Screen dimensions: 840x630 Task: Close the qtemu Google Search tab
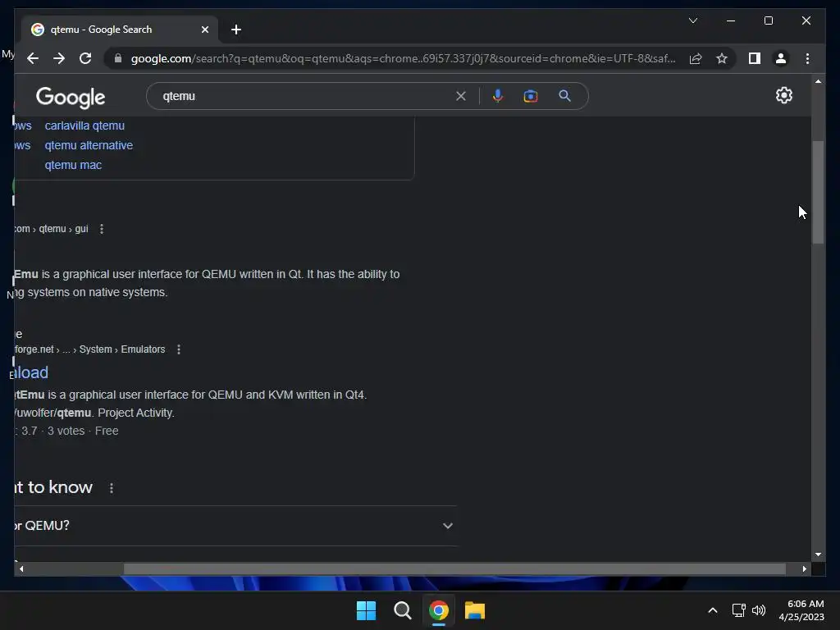coord(204,30)
